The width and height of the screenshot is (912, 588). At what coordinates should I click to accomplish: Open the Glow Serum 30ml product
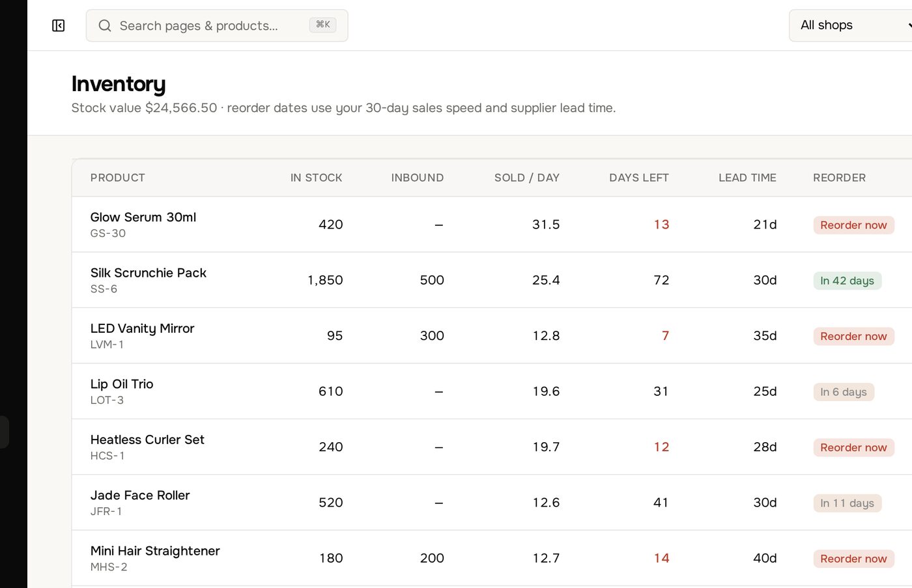[143, 217]
